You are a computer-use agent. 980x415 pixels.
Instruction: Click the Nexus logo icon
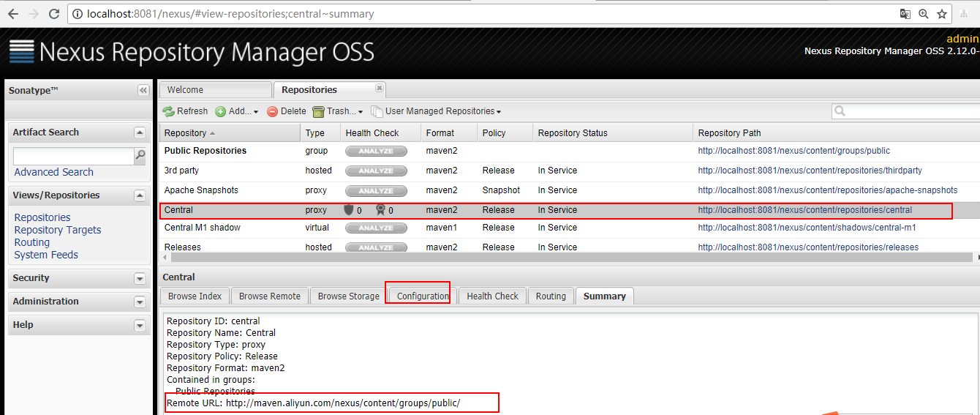(22, 52)
